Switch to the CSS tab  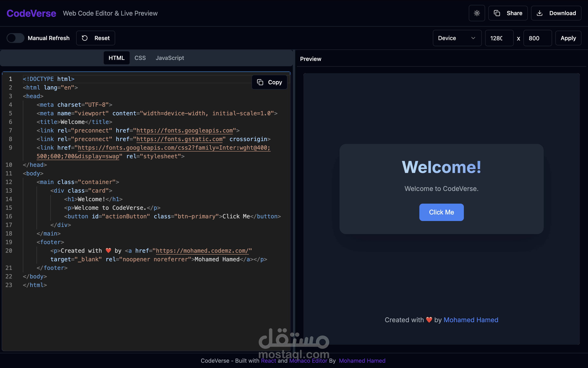[140, 58]
